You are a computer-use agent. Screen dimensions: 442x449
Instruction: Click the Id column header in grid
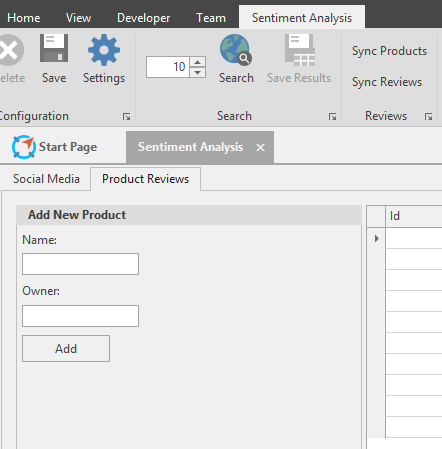[x=414, y=216]
